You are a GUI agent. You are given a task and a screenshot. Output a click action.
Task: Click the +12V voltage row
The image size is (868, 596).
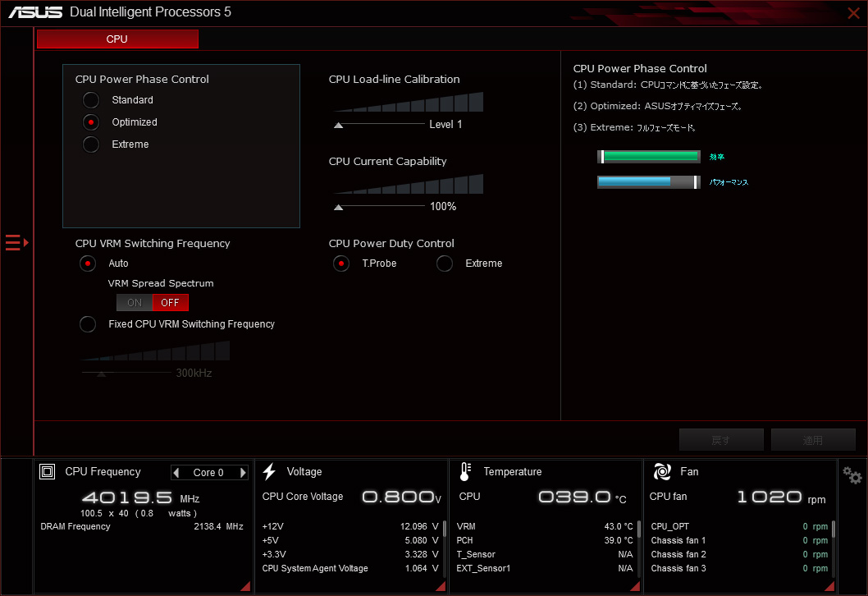click(x=350, y=526)
